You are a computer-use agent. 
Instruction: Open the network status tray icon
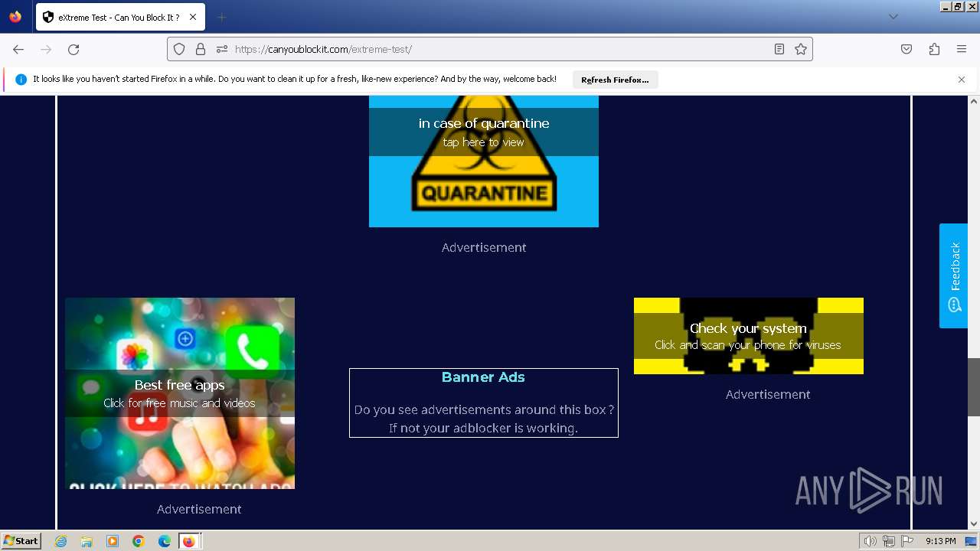[889, 541]
